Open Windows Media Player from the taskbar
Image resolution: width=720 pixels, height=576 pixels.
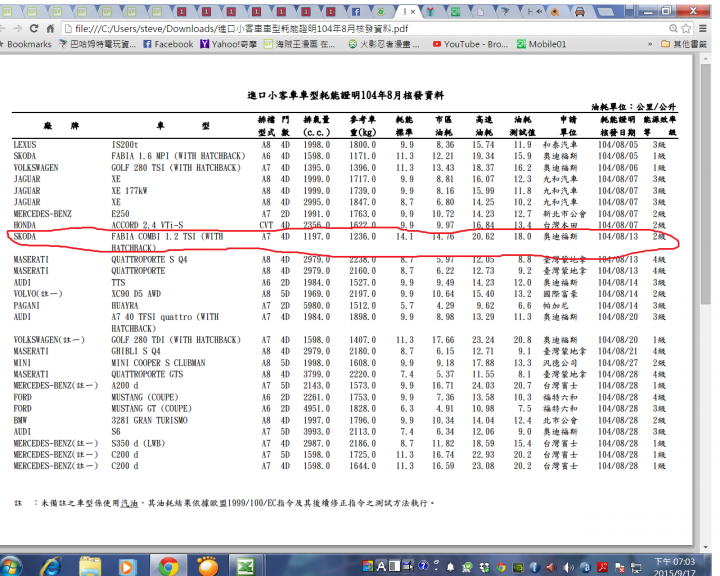point(128,566)
